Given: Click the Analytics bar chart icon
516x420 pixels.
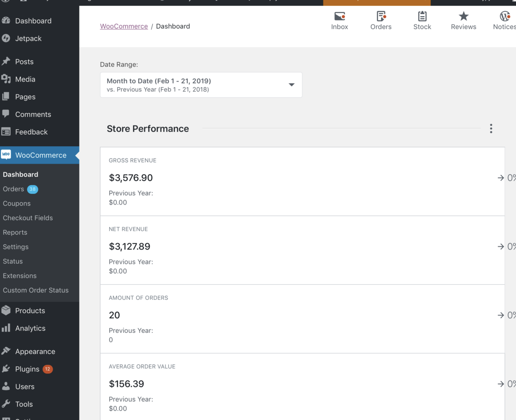Looking at the screenshot, I should click(x=6, y=328).
